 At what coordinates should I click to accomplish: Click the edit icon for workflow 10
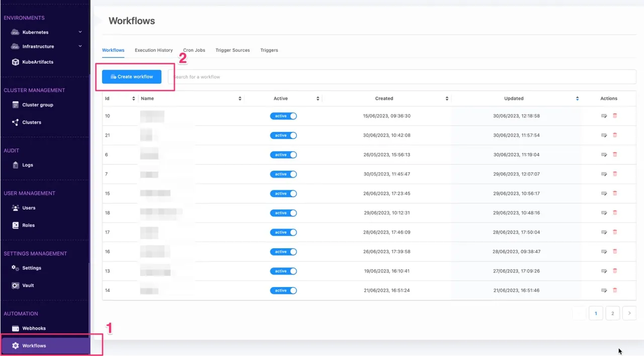coord(604,116)
